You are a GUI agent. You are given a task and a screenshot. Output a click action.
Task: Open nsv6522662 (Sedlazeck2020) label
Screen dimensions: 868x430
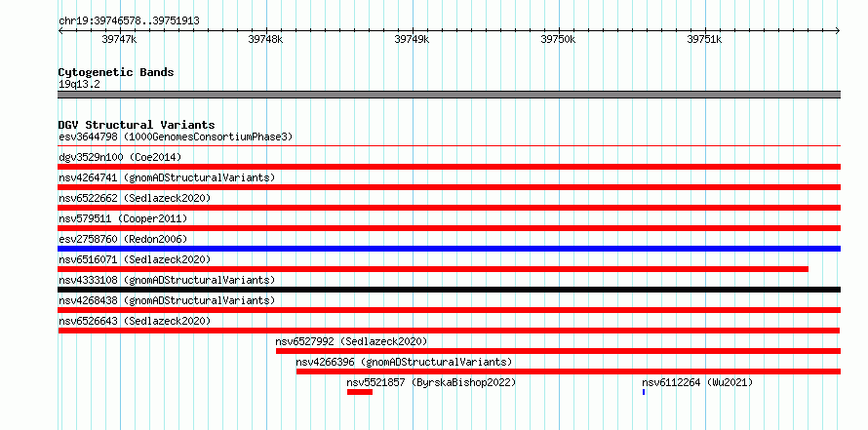click(x=135, y=198)
